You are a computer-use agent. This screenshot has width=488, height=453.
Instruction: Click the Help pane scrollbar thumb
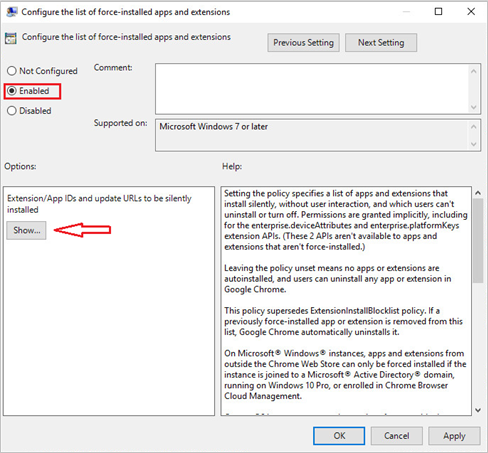click(x=478, y=241)
